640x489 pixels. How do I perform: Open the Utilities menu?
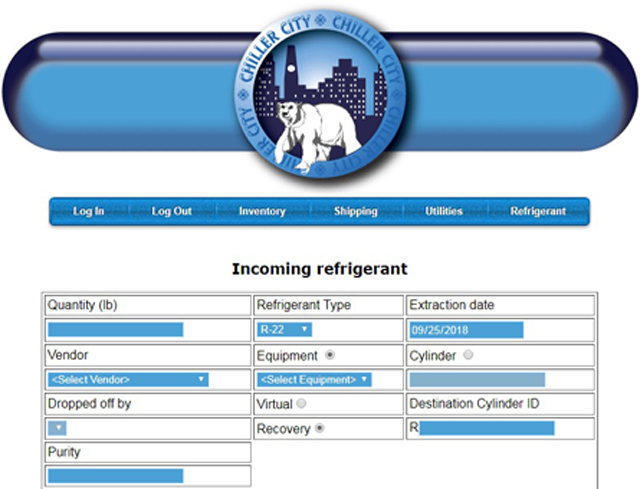(444, 211)
